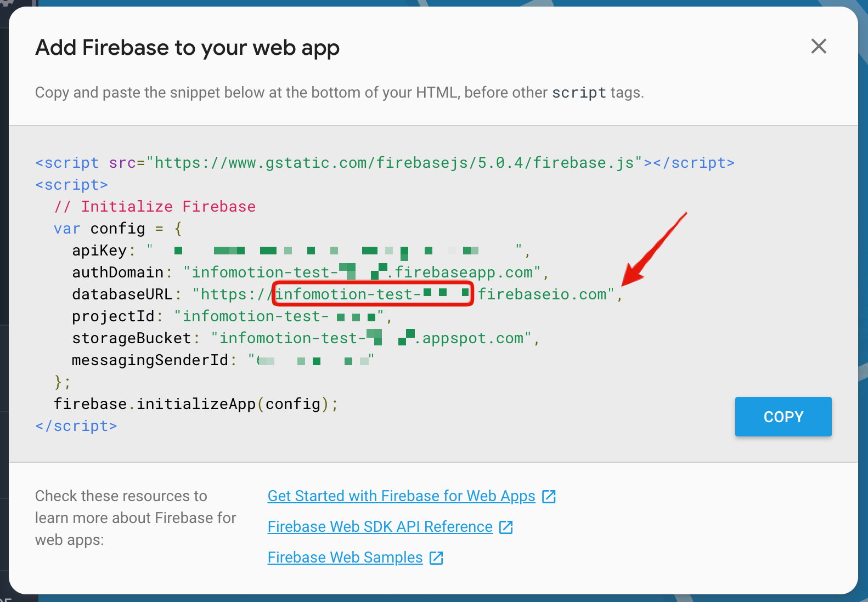Open the Firebase Web SDK API Reference link
Screen dimensions: 868x602
point(380,527)
